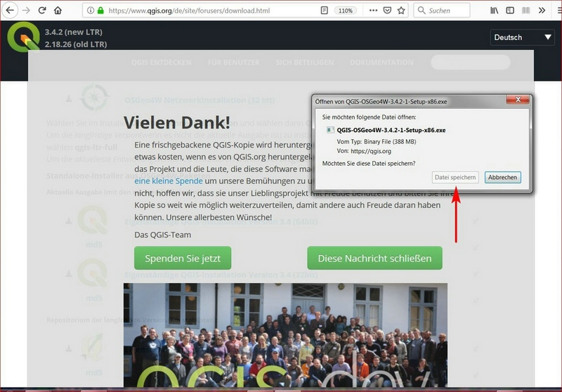Click the browser back arrow
The image size is (562, 392).
11,11
